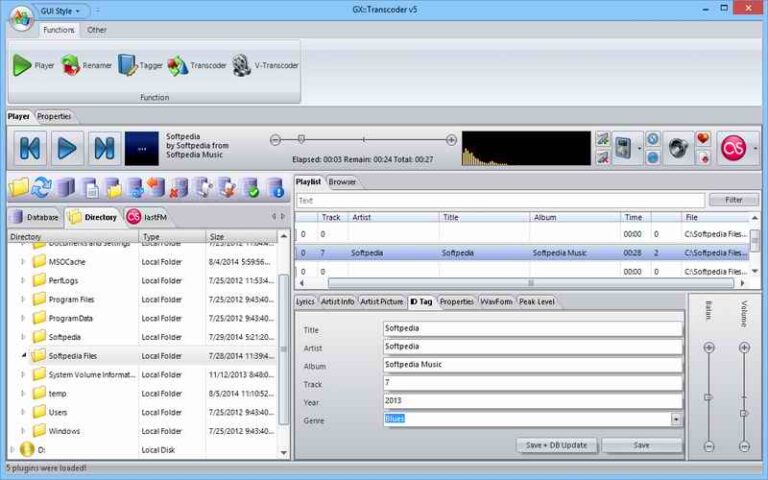The width and height of the screenshot is (768, 480).
Task: Skip to the next track
Action: pyautogui.click(x=104, y=149)
